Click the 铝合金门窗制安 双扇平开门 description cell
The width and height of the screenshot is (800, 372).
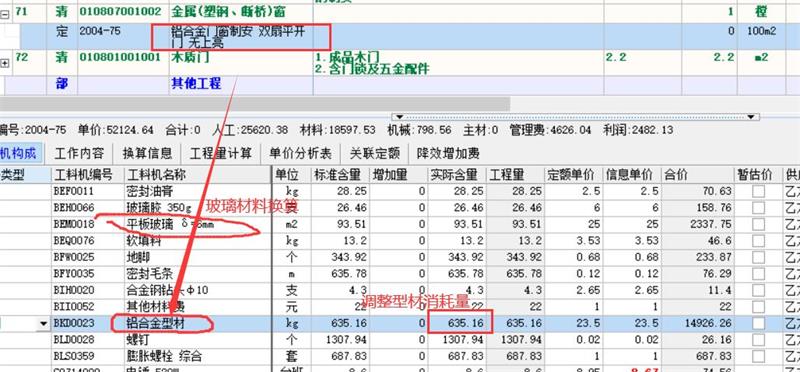pyautogui.click(x=241, y=36)
